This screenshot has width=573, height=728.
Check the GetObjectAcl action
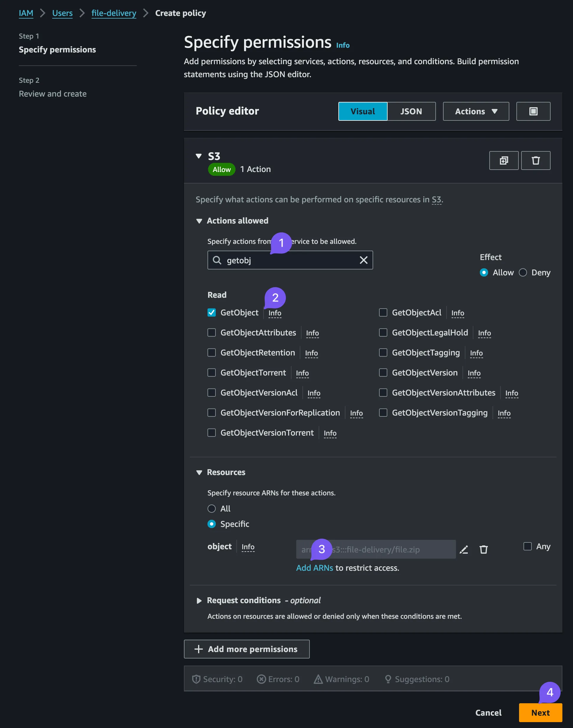[383, 313]
